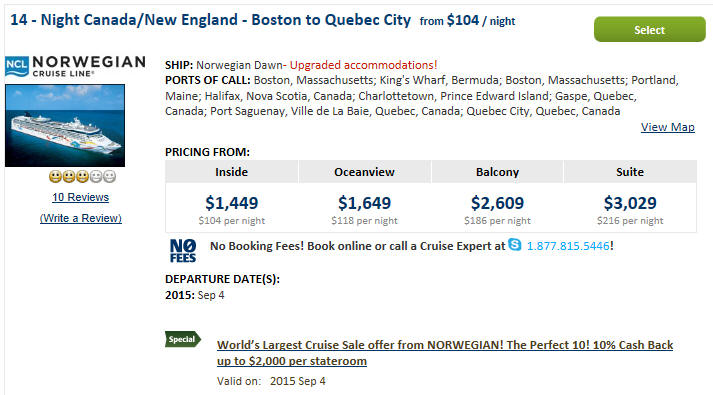Click the Inside column header
Viewport: 713px width, 395px height.
point(231,172)
